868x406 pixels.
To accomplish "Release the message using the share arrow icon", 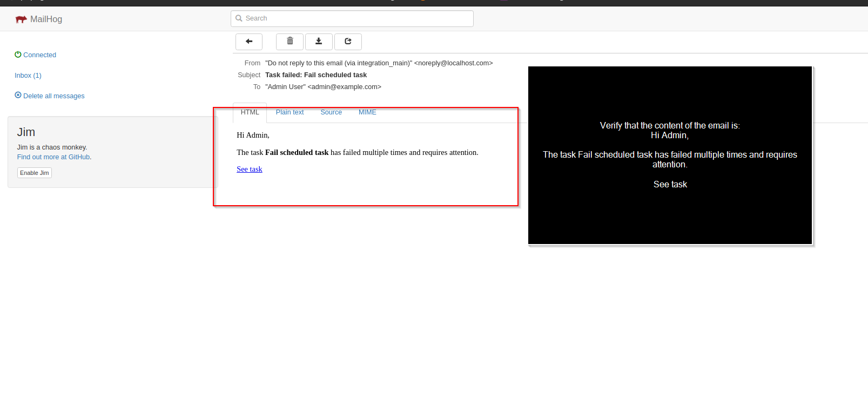I will [x=348, y=42].
